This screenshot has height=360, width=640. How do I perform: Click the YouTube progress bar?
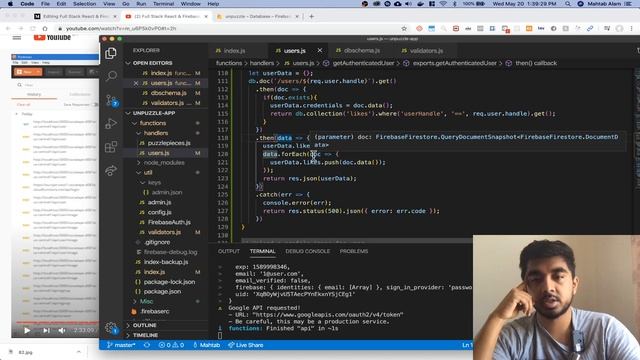pos(55,322)
